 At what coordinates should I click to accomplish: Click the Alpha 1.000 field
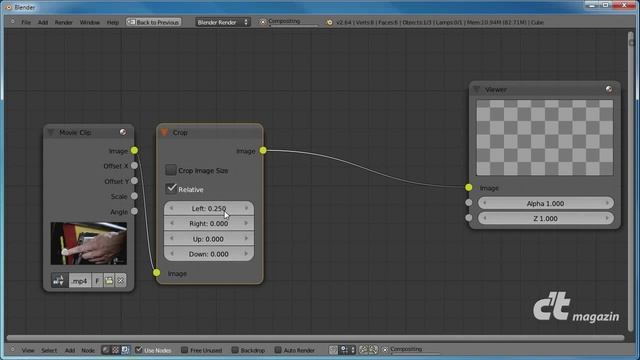pos(546,203)
